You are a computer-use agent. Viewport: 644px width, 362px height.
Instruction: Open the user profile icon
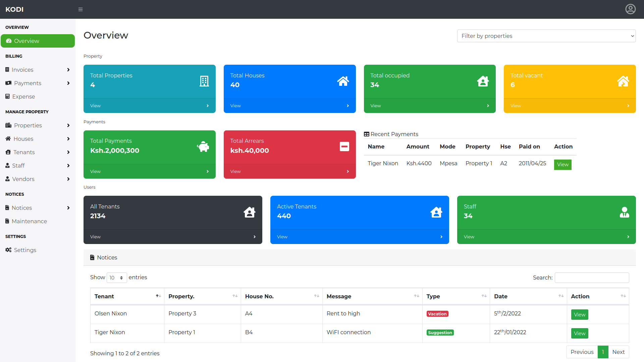pos(630,9)
